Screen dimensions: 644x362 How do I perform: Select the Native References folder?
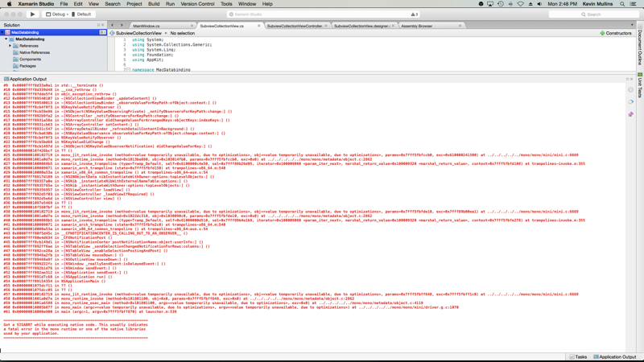35,52
